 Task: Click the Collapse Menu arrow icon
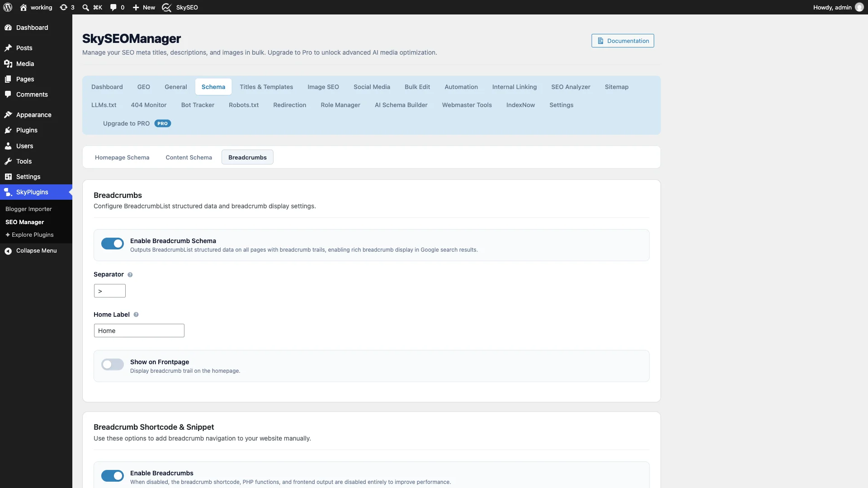point(8,251)
